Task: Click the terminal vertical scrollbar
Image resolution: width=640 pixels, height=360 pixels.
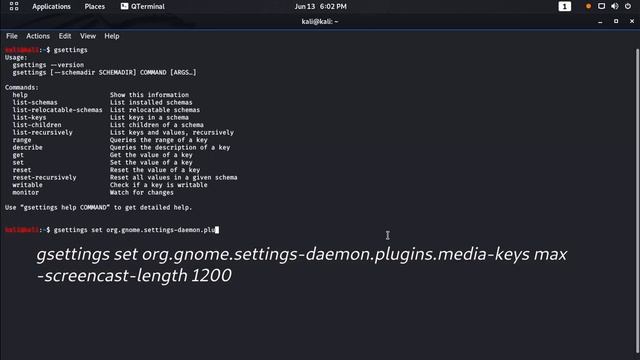Action: (x=637, y=200)
